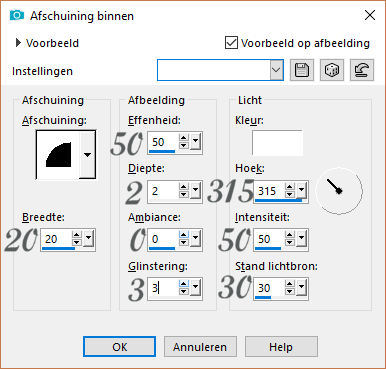Screen dimensions: 386x369
Task: Open the Ambiance slider popup arrow
Action: pos(195,238)
